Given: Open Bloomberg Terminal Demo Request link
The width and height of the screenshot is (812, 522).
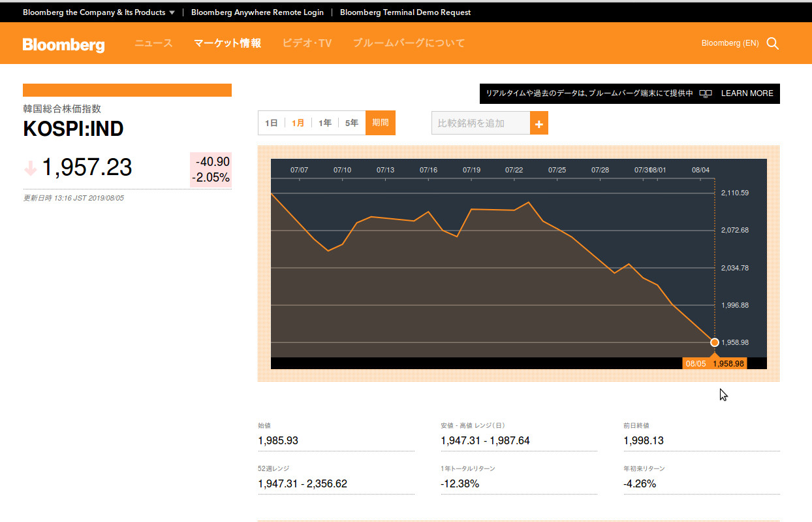Looking at the screenshot, I should tap(405, 12).
